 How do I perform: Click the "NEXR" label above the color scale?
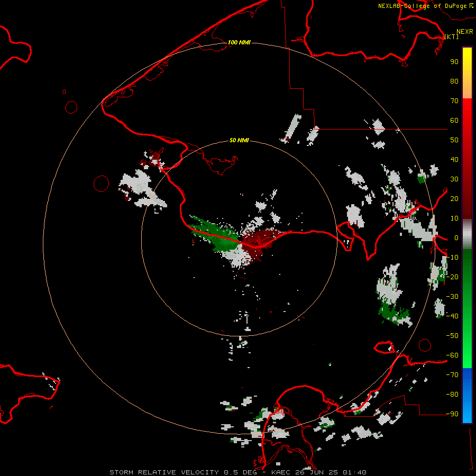click(465, 32)
